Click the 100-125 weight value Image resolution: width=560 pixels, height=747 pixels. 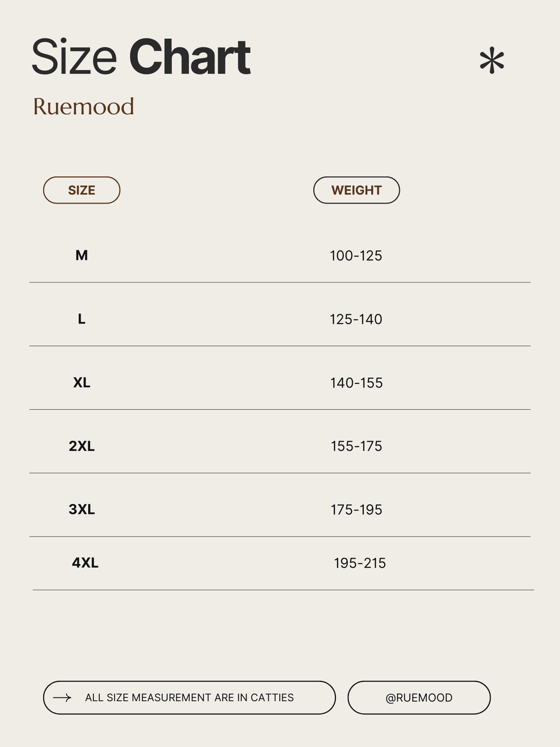click(356, 256)
